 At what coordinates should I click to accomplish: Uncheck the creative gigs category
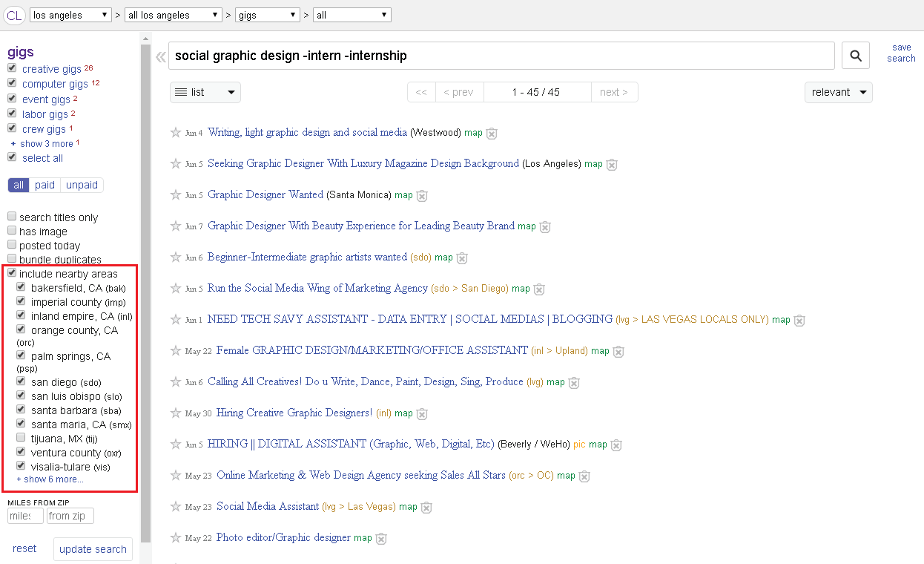coord(12,68)
